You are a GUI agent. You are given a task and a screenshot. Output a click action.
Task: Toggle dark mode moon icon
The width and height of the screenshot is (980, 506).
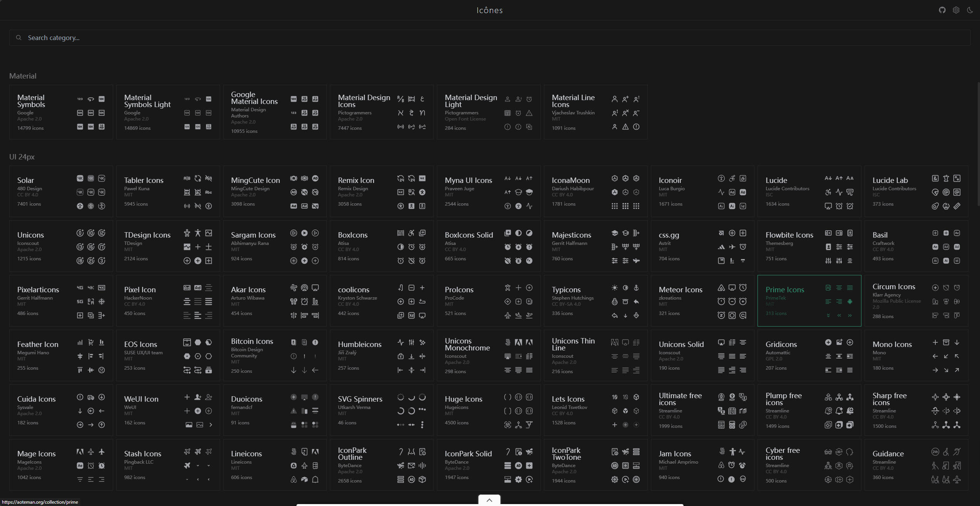point(970,10)
